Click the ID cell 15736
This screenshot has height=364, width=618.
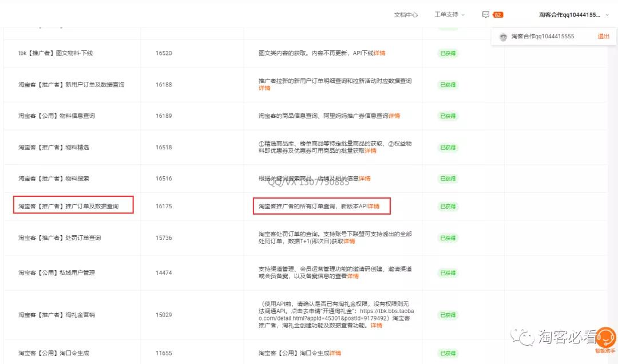[164, 238]
